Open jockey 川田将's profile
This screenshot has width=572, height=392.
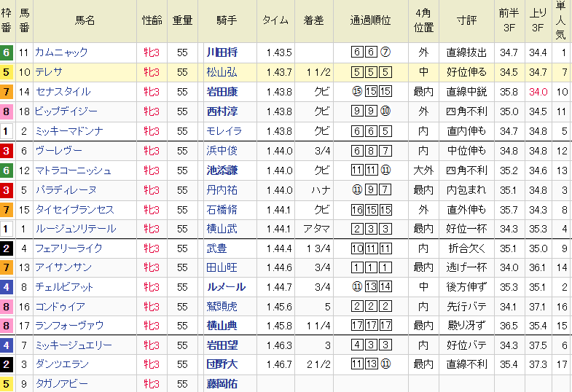222,52
